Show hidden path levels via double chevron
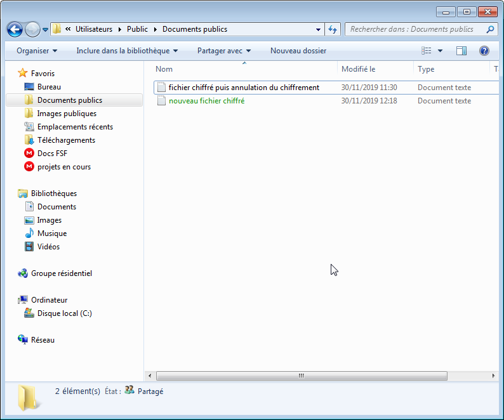Viewport: 504px width, 420px height. (x=68, y=29)
